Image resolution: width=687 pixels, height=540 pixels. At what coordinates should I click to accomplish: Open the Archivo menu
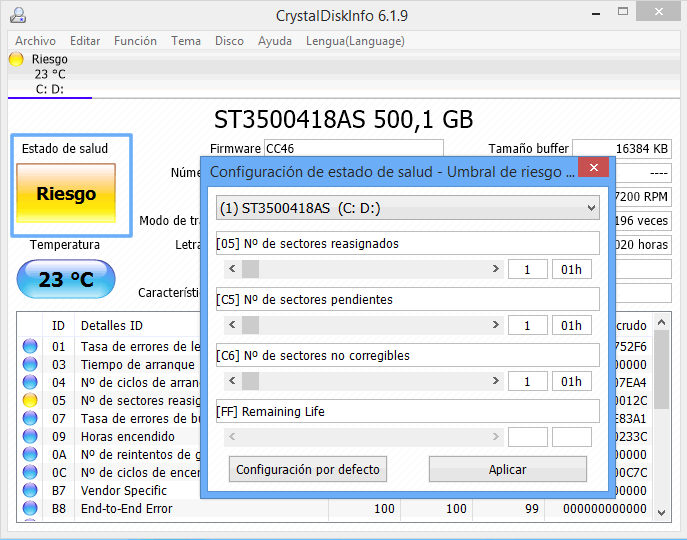tap(35, 41)
